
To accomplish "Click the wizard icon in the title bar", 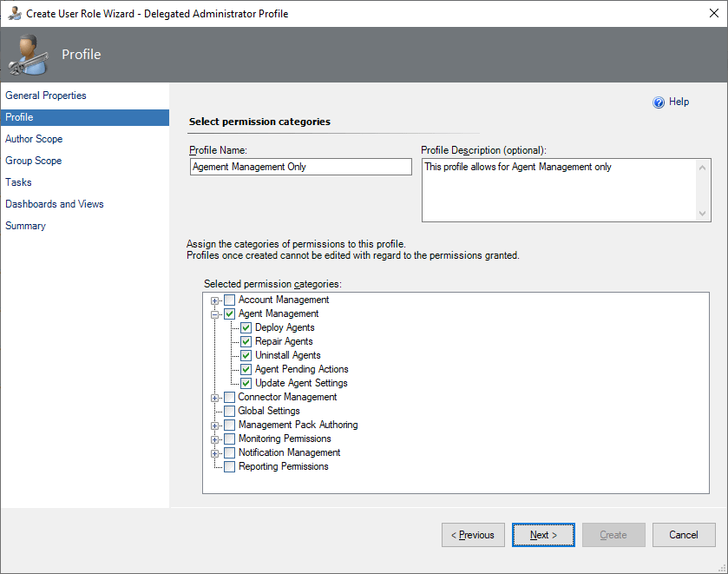I will tap(14, 14).
